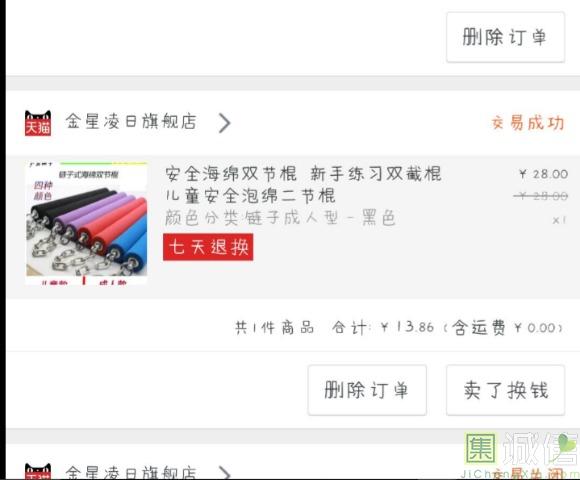Click the 集诚信 watermark logo
This screenshot has height=480, width=580.
click(520, 455)
